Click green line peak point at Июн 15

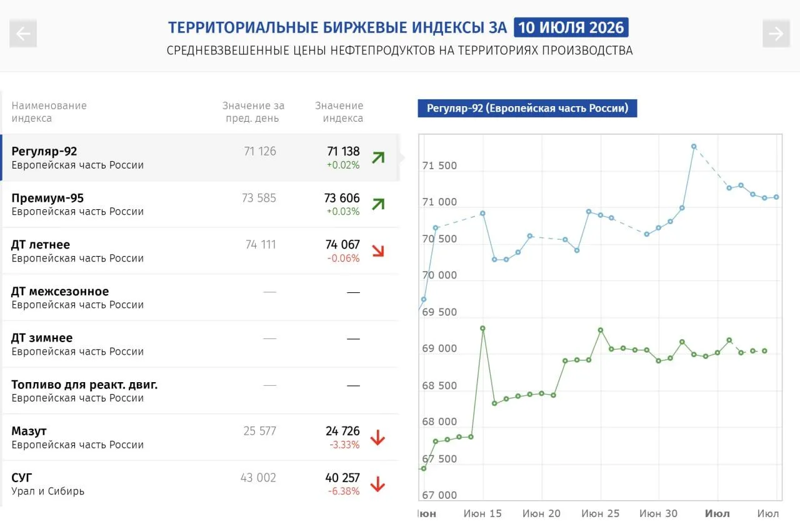click(x=482, y=328)
